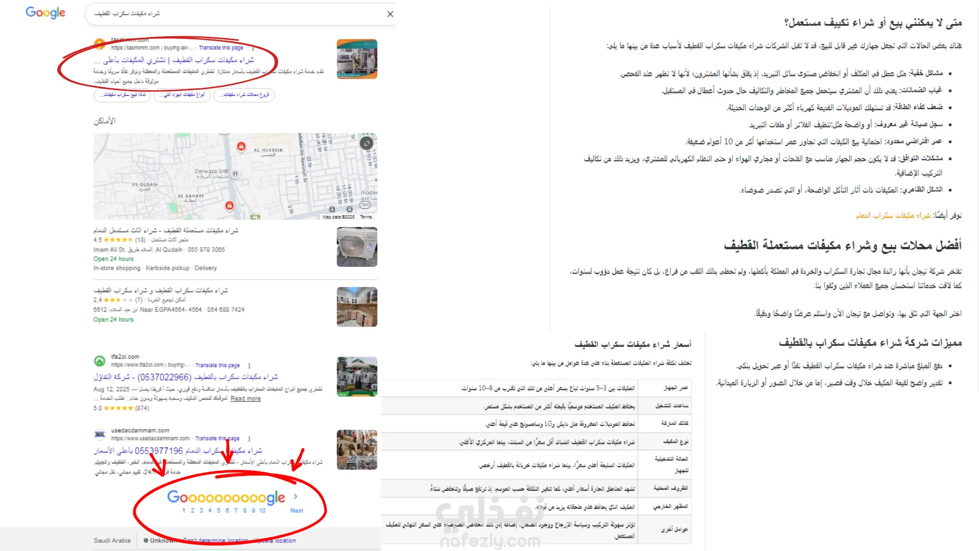Open the orange شراء مكيفات سكراب الدمام article link
The height and width of the screenshot is (551, 980).
pyautogui.click(x=893, y=216)
